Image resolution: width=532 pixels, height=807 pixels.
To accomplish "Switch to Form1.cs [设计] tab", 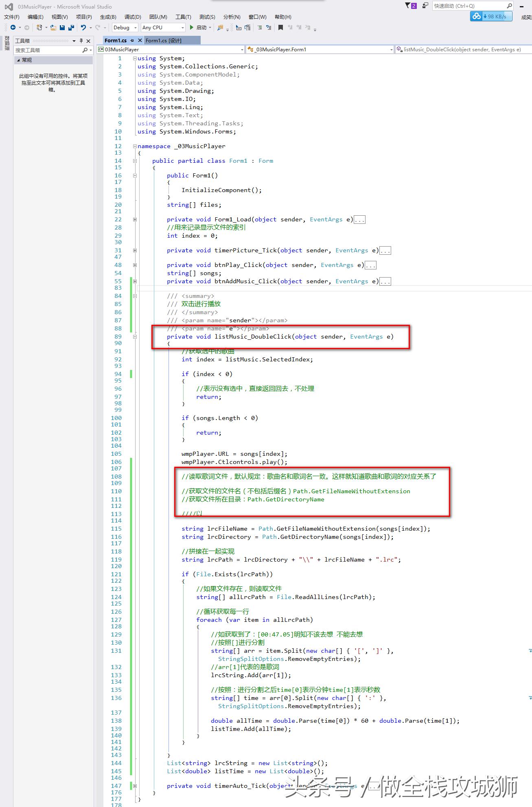I will 164,41.
